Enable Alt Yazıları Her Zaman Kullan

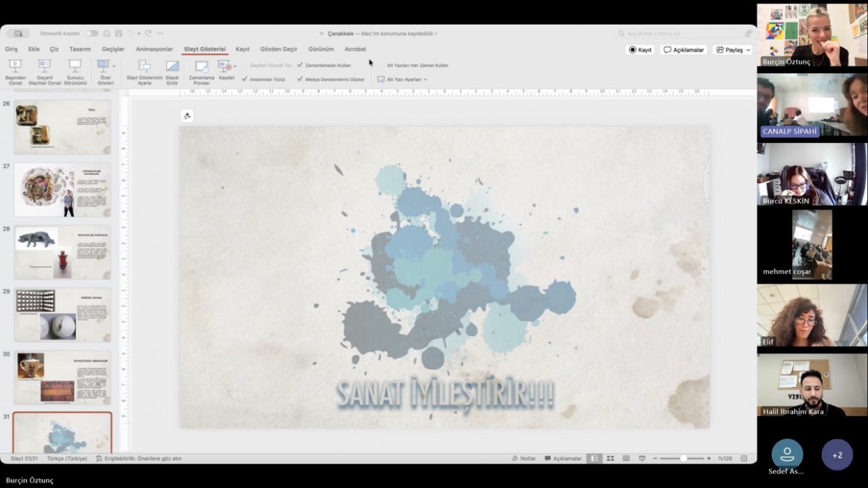pos(381,65)
